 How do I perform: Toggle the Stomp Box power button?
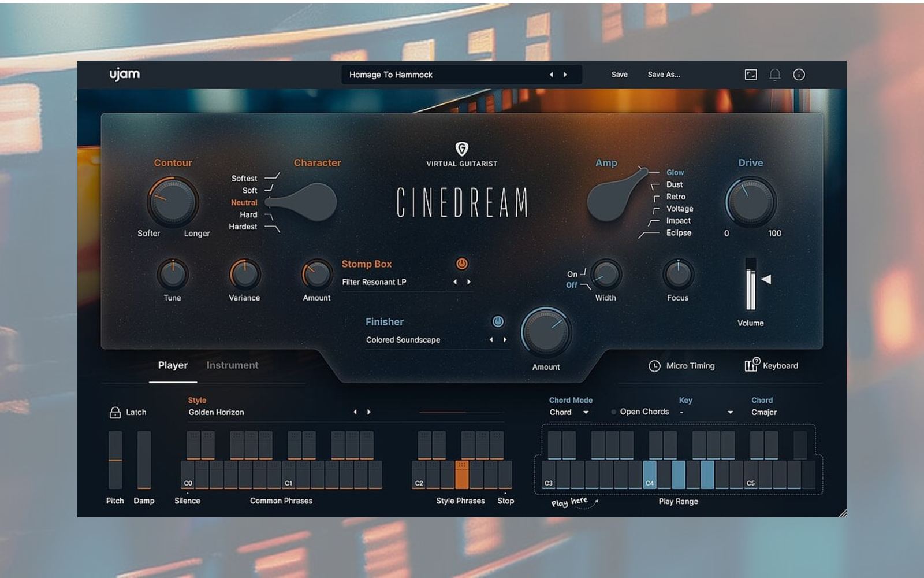[462, 264]
